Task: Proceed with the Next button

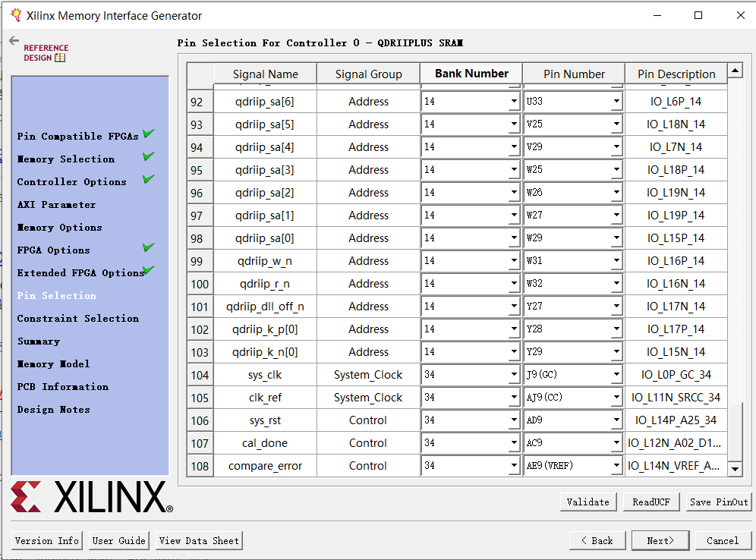Action: tap(660, 540)
